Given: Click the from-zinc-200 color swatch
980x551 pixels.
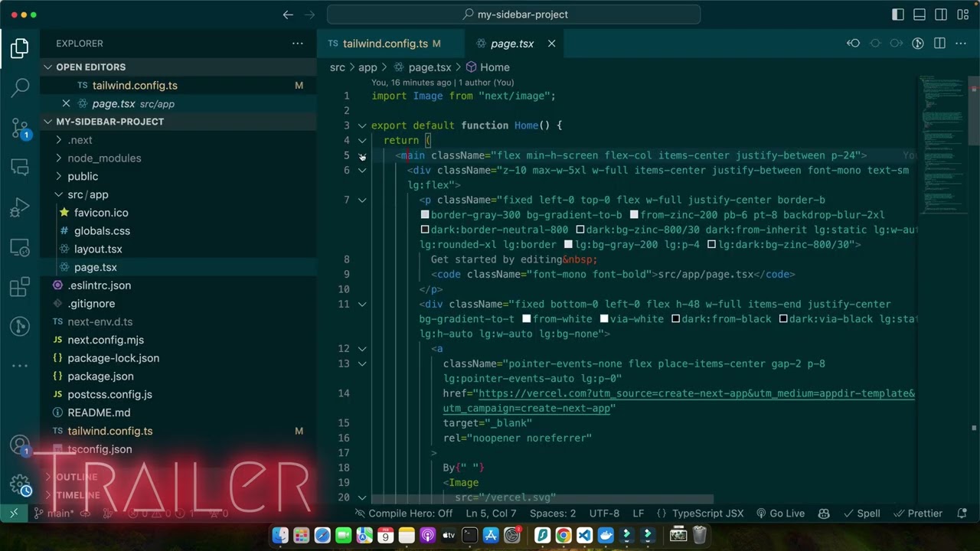Looking at the screenshot, I should coord(634,215).
